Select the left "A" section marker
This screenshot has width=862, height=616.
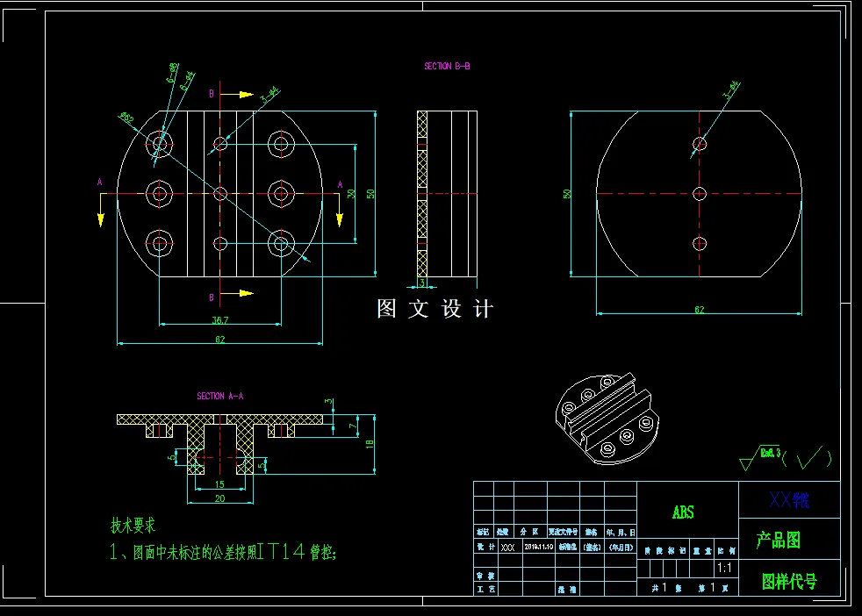pyautogui.click(x=99, y=182)
